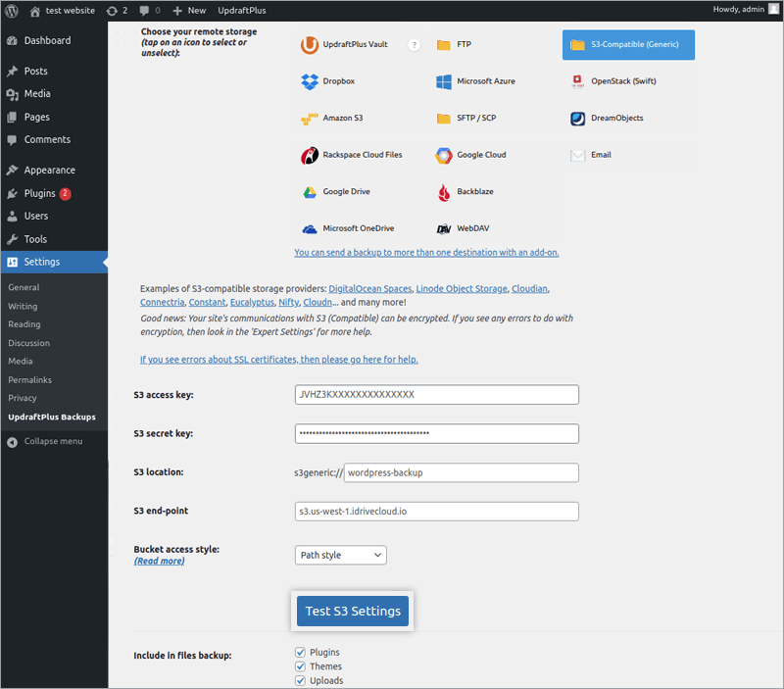Select the OpenStack (Swift) icon
784x689 pixels.
(x=577, y=81)
